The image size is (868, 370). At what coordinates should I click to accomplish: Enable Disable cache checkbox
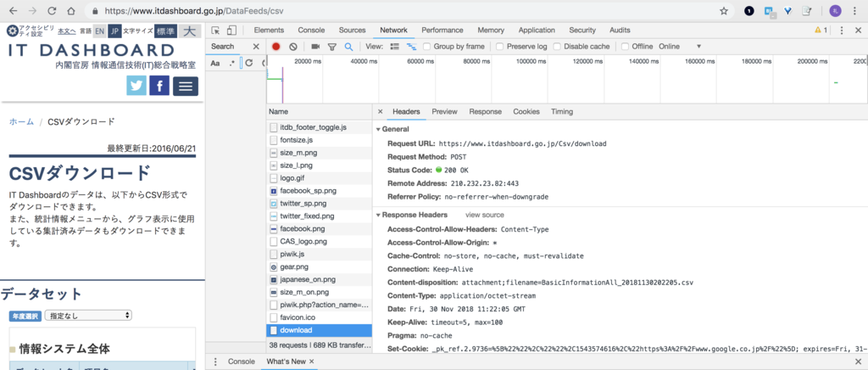(x=558, y=47)
